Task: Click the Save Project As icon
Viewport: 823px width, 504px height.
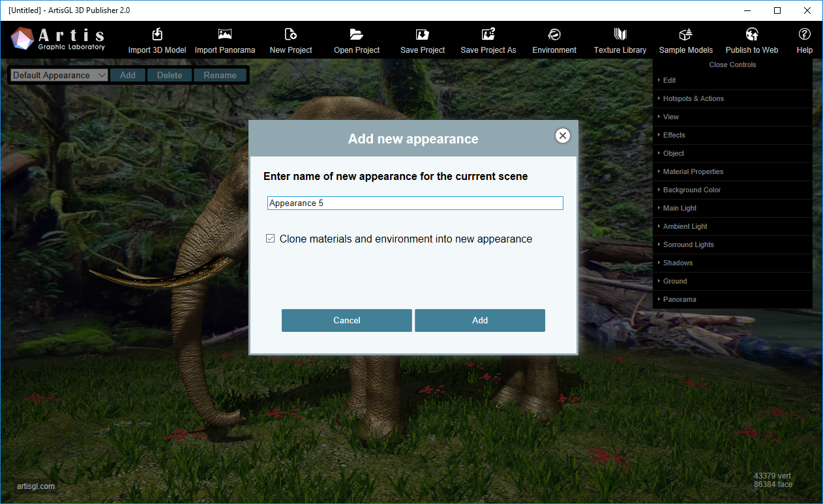Action: click(488, 34)
